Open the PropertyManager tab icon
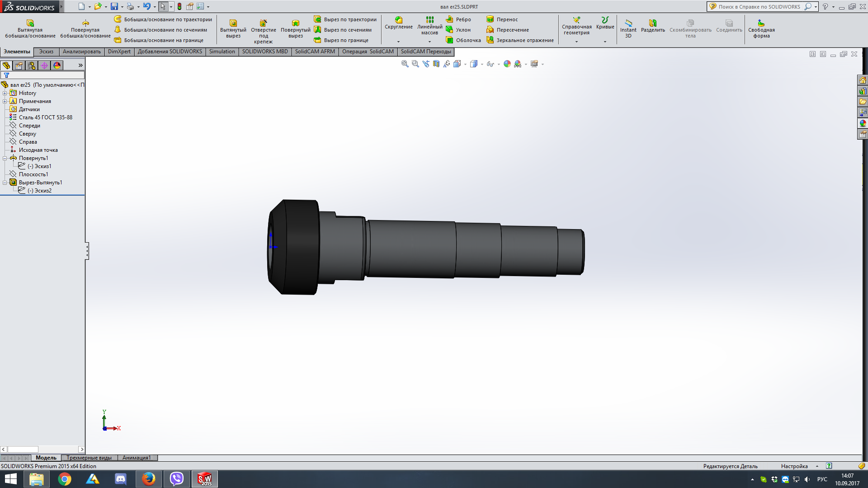This screenshot has height=488, width=868. point(19,66)
